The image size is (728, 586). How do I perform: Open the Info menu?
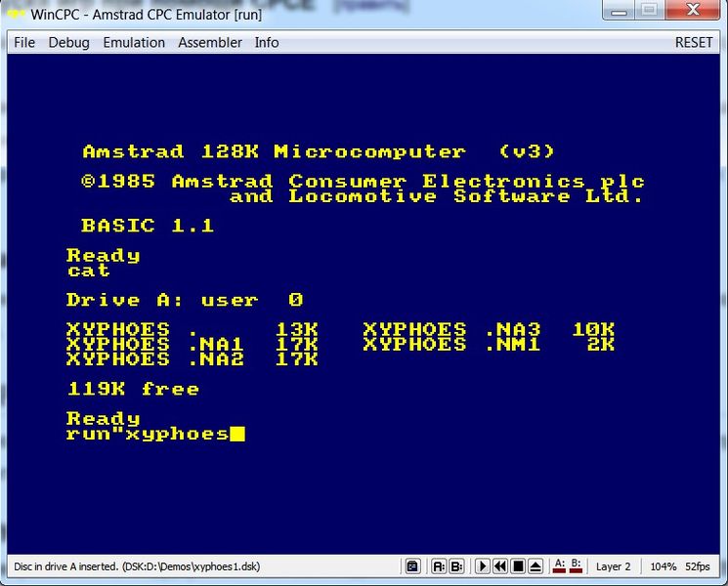(267, 43)
